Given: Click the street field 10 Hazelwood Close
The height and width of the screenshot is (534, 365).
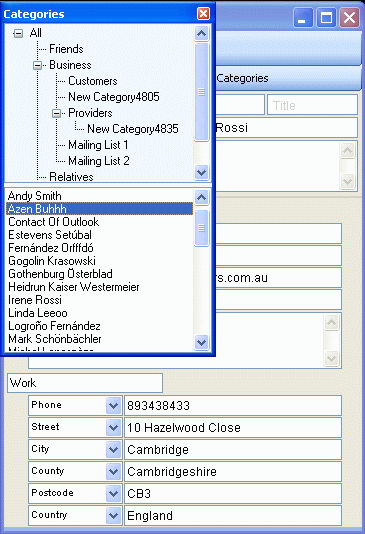Looking at the screenshot, I should point(233,427).
